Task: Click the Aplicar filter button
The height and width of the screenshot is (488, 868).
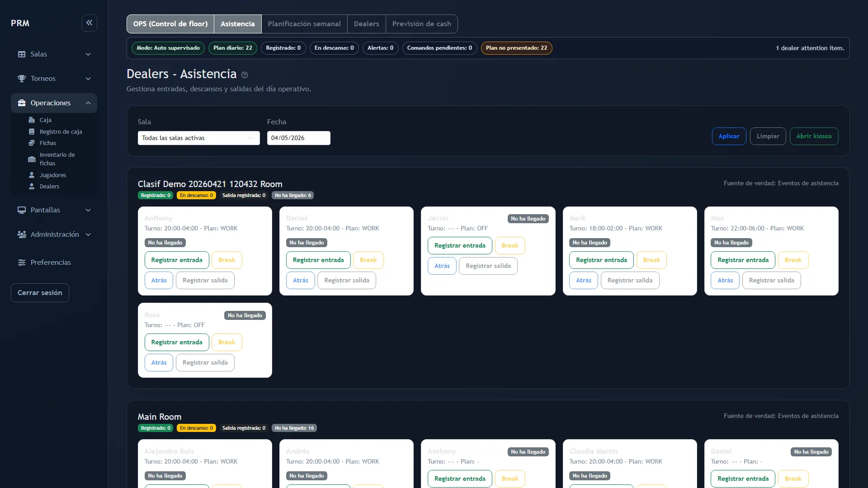Action: [x=729, y=136]
